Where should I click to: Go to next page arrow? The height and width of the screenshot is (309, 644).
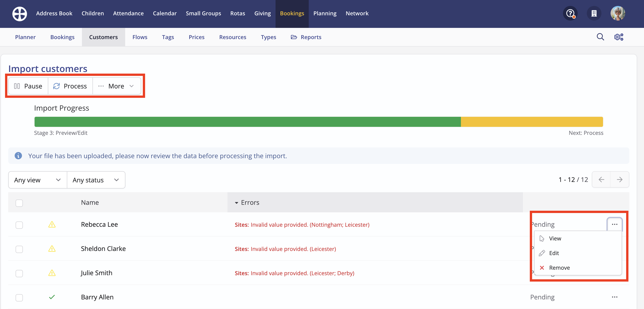pyautogui.click(x=620, y=179)
